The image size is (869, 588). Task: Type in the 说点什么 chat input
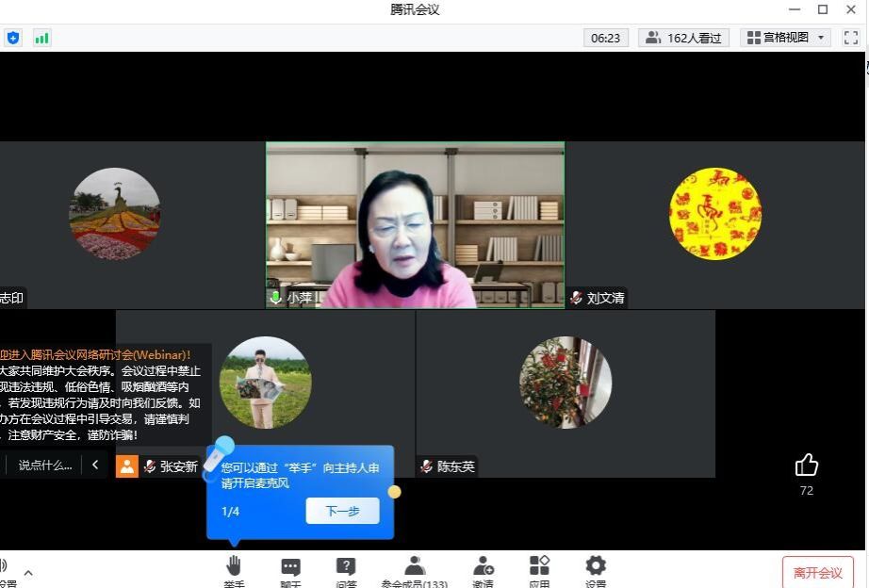pyautogui.click(x=44, y=465)
